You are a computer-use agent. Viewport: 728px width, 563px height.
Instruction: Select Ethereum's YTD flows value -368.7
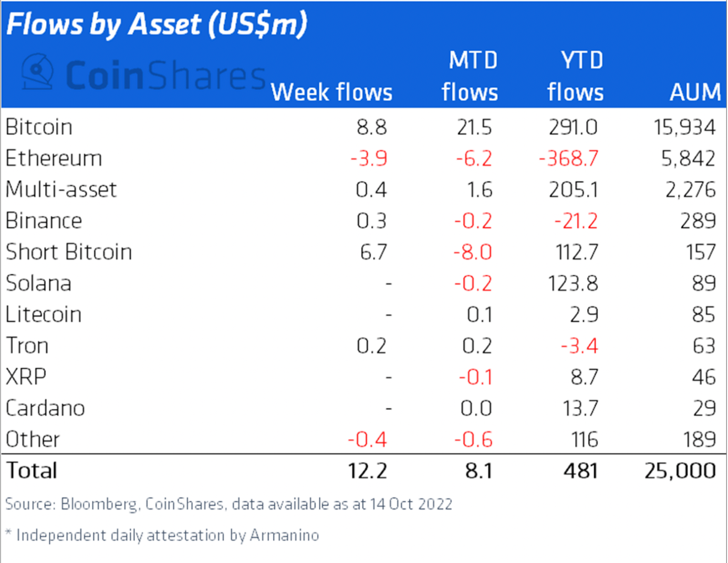(569, 159)
